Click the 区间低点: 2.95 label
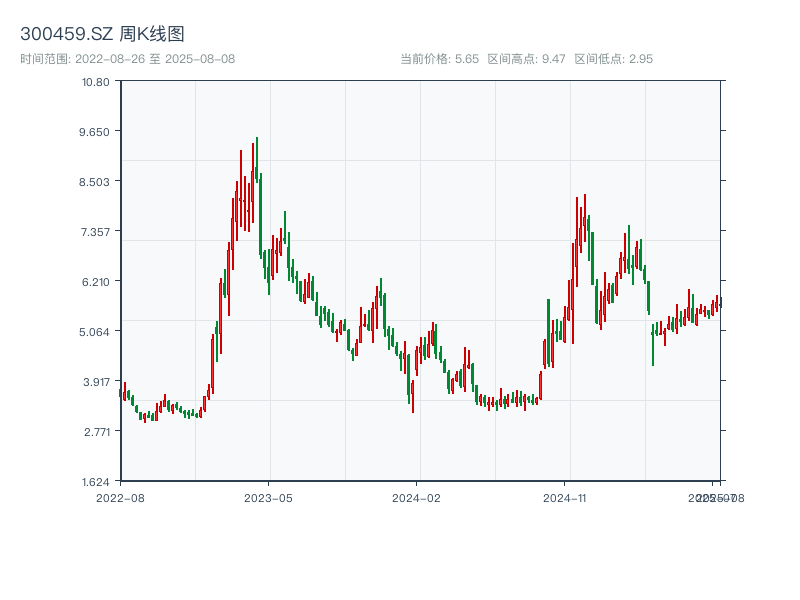This screenshot has height=600, width=800. [x=613, y=59]
